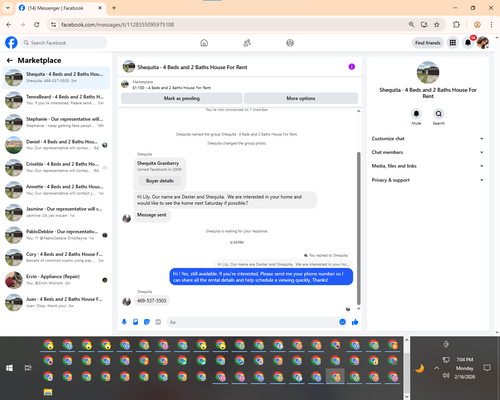Open Windows Task View icon
This screenshot has width=500, height=400.
28,368
